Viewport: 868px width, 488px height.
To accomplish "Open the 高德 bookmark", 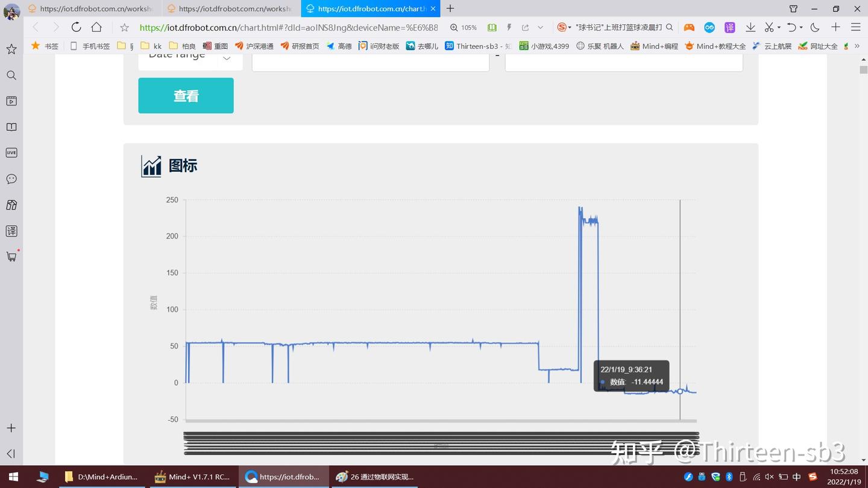I will (339, 46).
